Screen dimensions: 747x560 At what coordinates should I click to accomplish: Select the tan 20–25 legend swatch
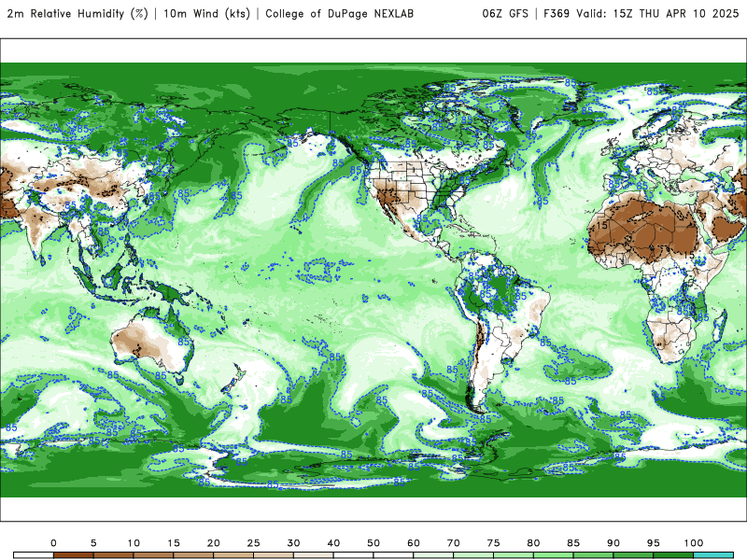click(233, 555)
